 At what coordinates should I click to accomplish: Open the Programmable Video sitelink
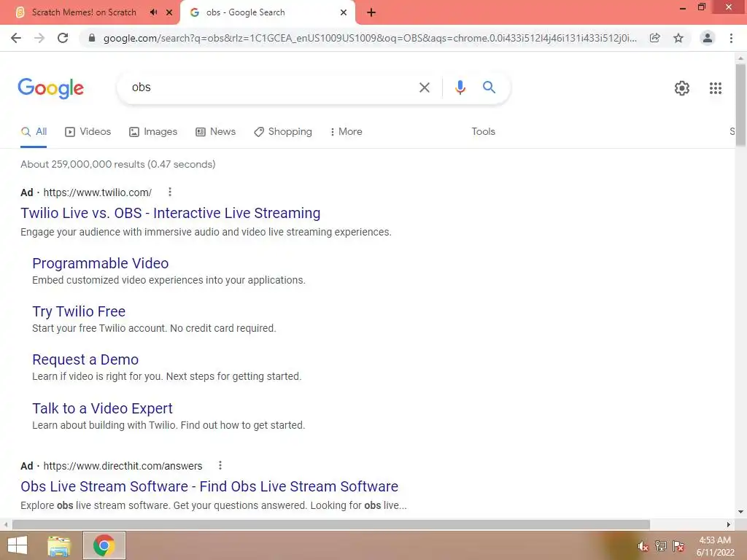[x=101, y=263]
